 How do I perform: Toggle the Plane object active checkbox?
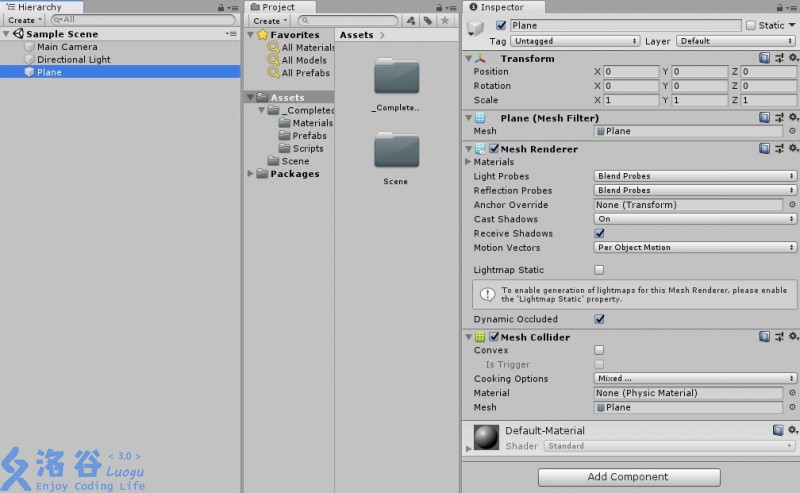tap(501, 25)
